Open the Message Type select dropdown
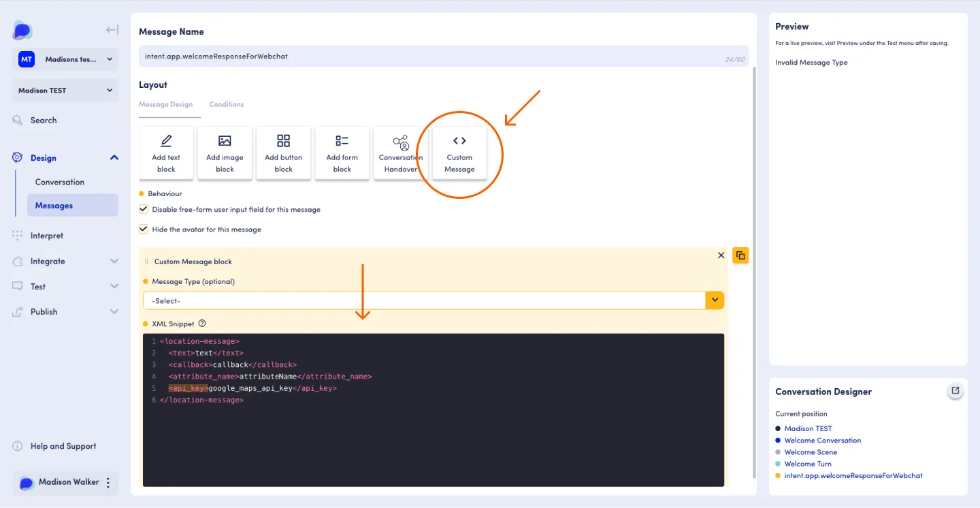Viewport: 980px width, 508px height. click(434, 300)
